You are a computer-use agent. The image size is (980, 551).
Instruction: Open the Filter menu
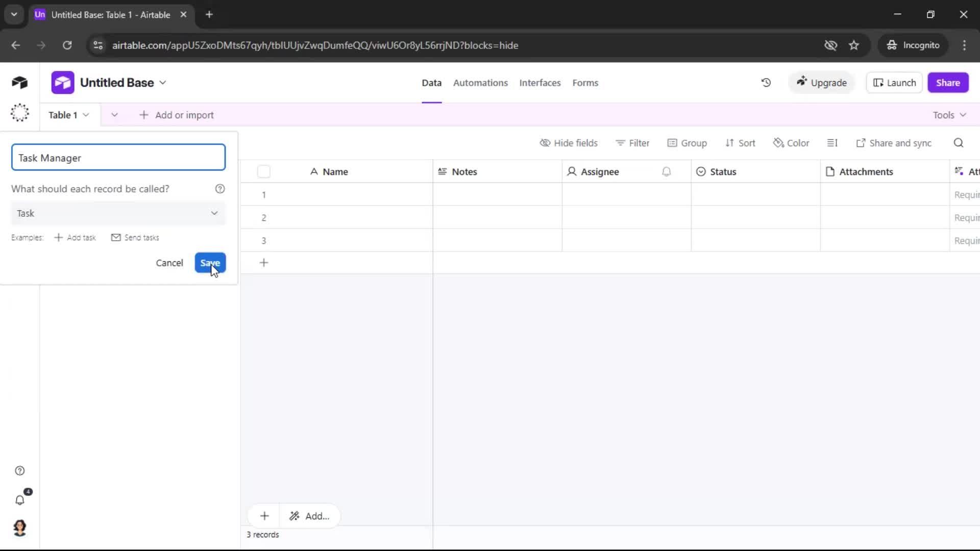click(x=632, y=143)
